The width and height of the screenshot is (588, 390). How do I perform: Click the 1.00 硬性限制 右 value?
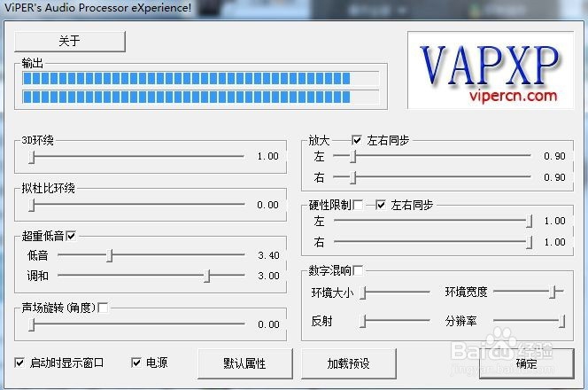[555, 243]
